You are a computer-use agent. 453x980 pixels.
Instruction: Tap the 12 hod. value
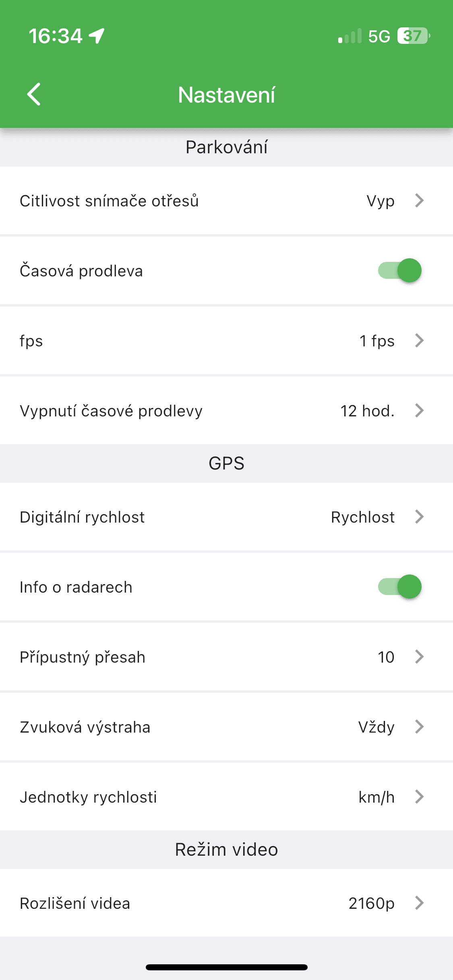[x=367, y=411]
